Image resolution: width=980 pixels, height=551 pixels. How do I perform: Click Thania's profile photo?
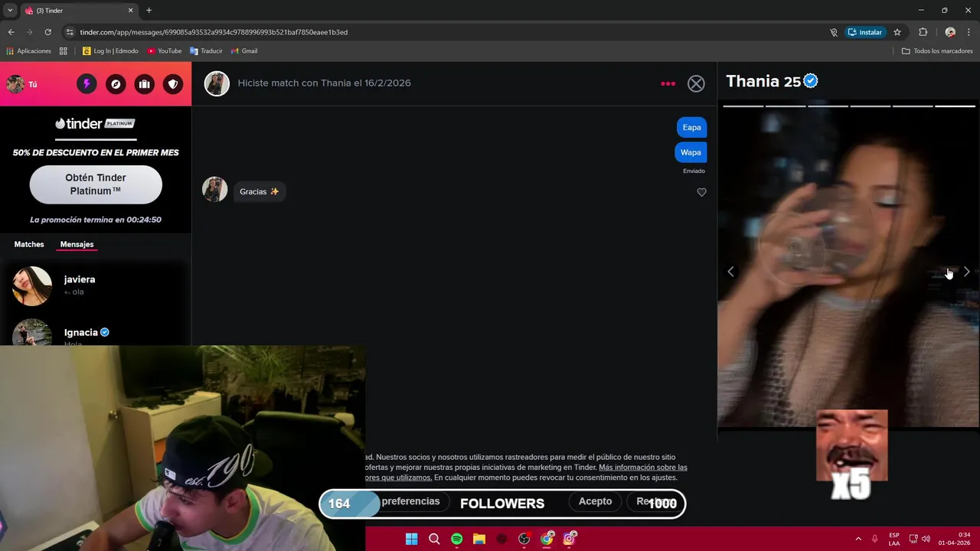848,264
